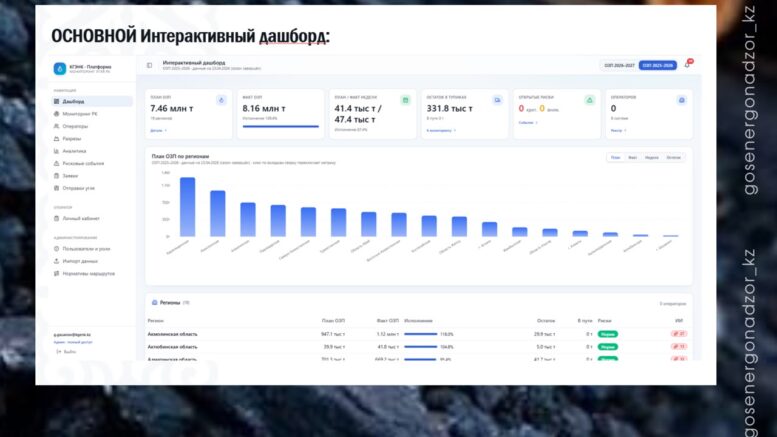777x437 pixels.
Task: Click the КГЭНК Платформа logo icon
Action: point(59,69)
